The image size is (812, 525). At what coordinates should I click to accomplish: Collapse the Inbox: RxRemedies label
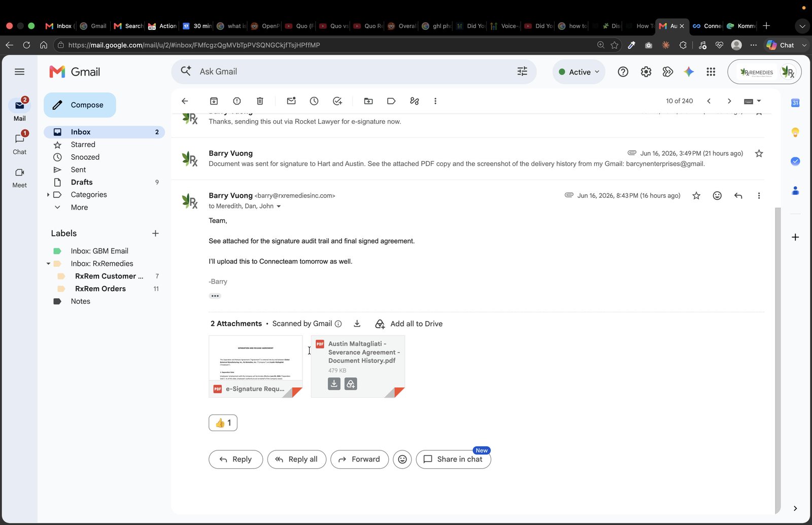coord(48,264)
